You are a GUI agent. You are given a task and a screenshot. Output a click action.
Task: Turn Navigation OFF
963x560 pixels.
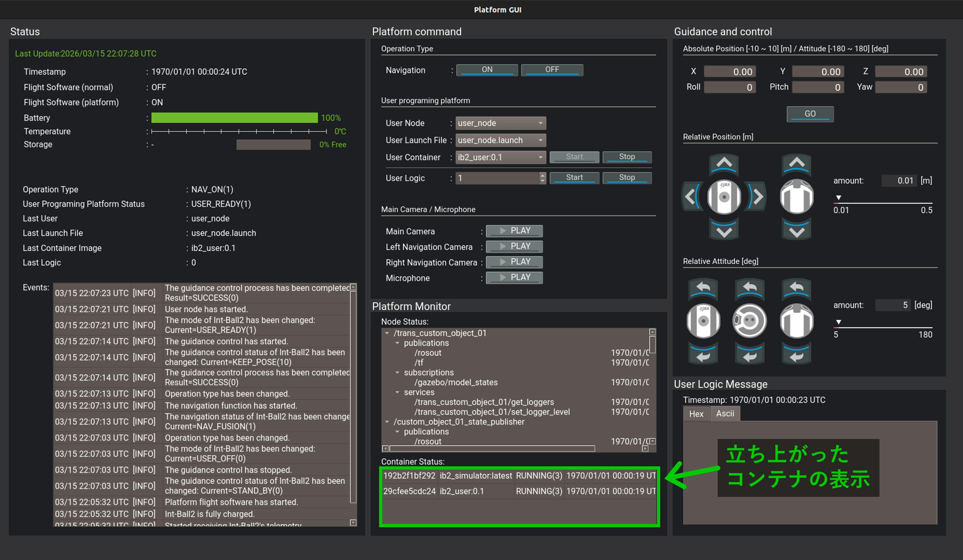552,70
